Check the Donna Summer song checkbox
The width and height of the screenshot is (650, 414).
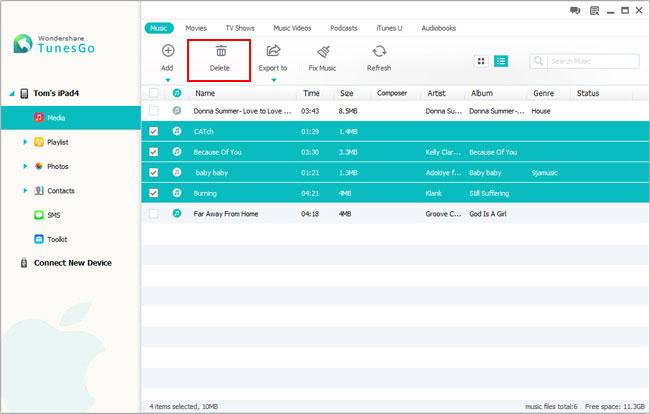154,111
